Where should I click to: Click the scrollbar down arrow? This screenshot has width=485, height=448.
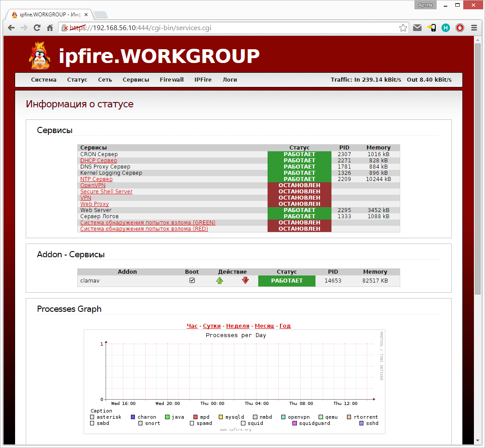[x=477, y=440]
